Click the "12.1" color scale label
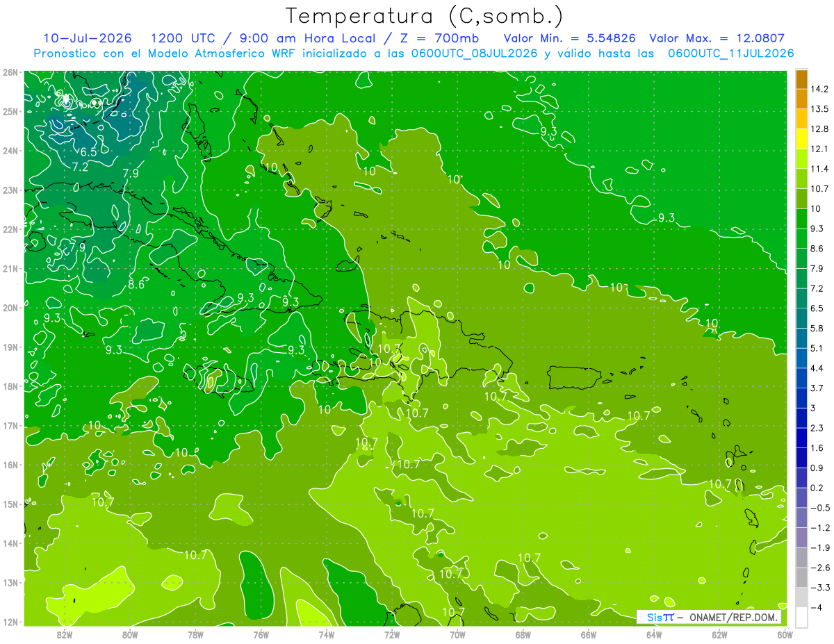This screenshot has width=834, height=644. pos(819,149)
